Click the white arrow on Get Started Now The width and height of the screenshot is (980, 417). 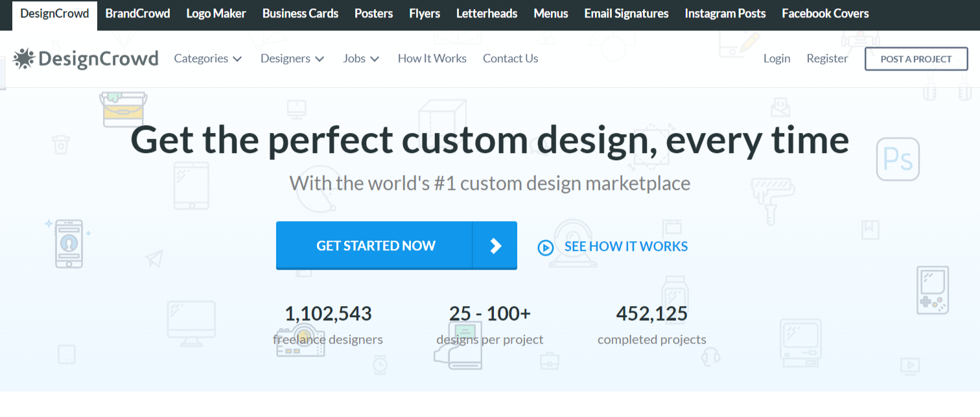[496, 245]
